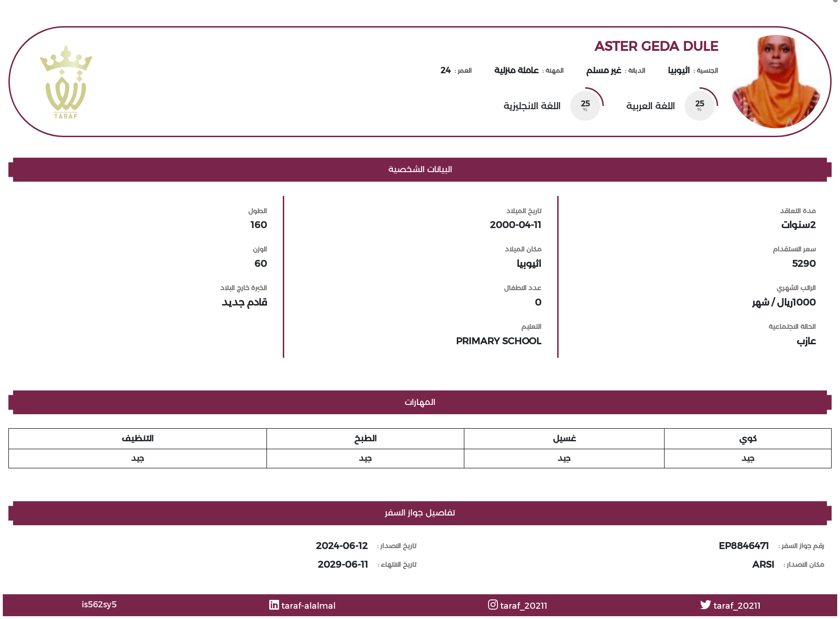The height and width of the screenshot is (619, 840).
Task: Click the اللغة العربية label
Action: [651, 106]
